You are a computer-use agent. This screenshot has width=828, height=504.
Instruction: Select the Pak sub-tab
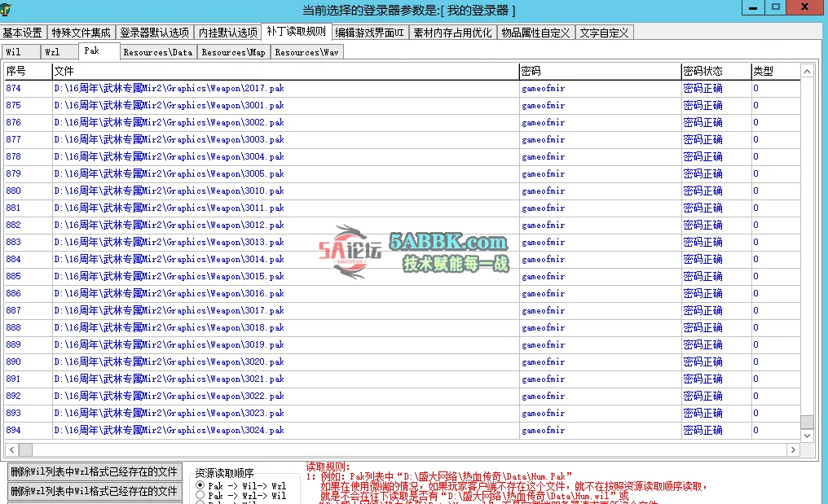(99, 50)
